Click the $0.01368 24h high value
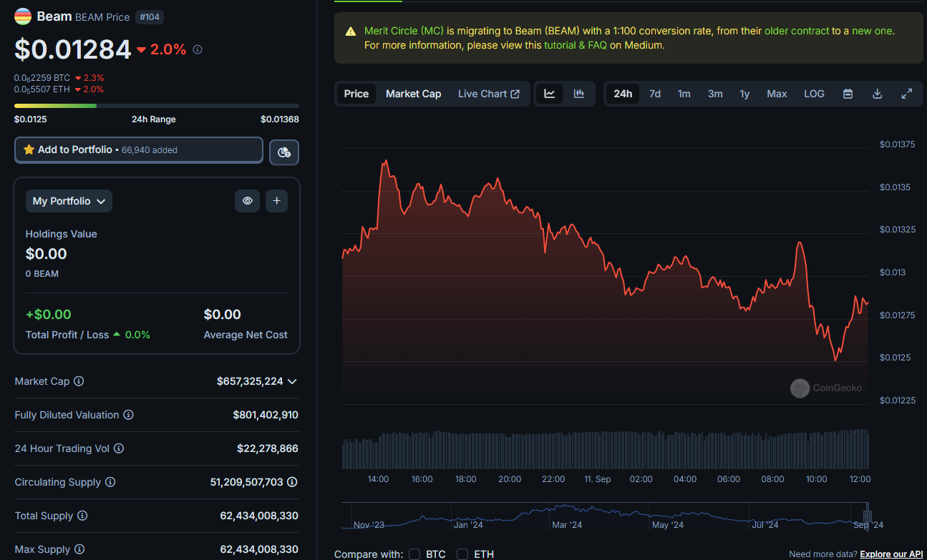The image size is (927, 560). (x=280, y=119)
